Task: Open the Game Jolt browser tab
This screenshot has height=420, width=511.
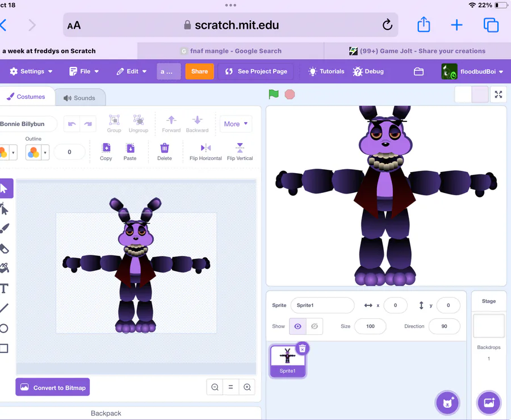Action: [417, 51]
